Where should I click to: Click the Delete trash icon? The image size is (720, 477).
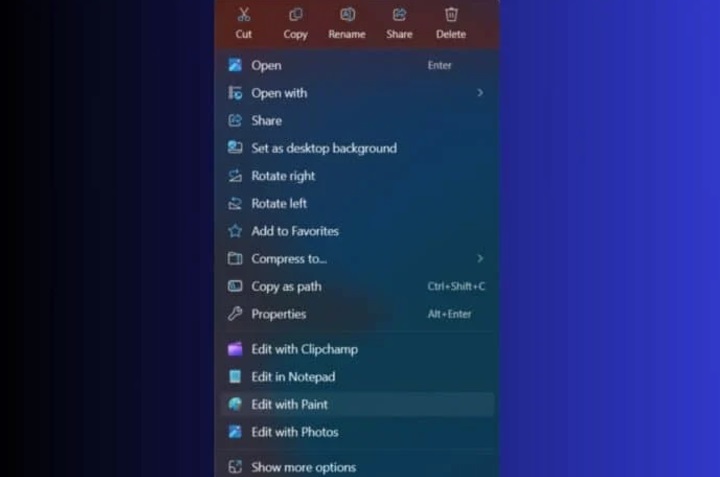point(451,14)
